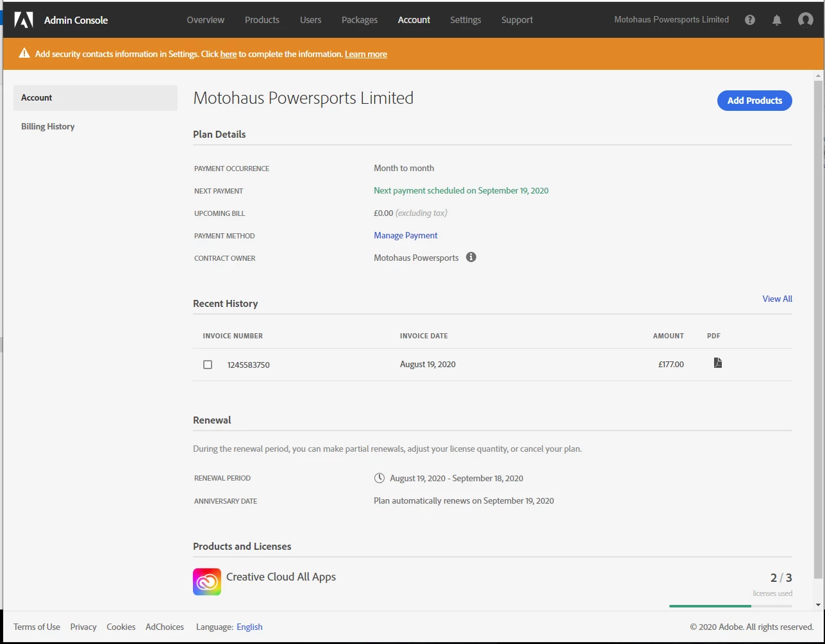The image size is (825, 644).
Task: Switch to the Packages tab
Action: tap(360, 20)
